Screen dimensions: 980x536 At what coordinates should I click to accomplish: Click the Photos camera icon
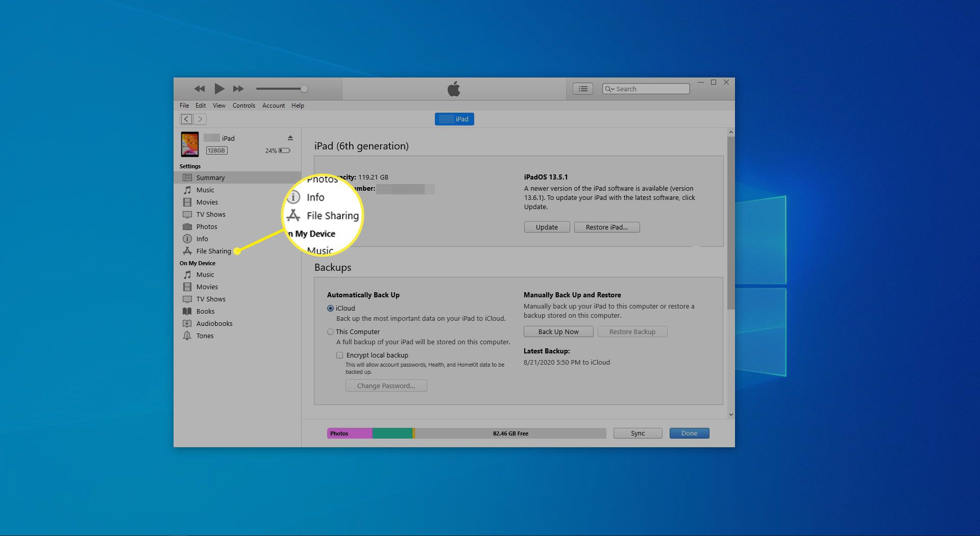click(187, 226)
